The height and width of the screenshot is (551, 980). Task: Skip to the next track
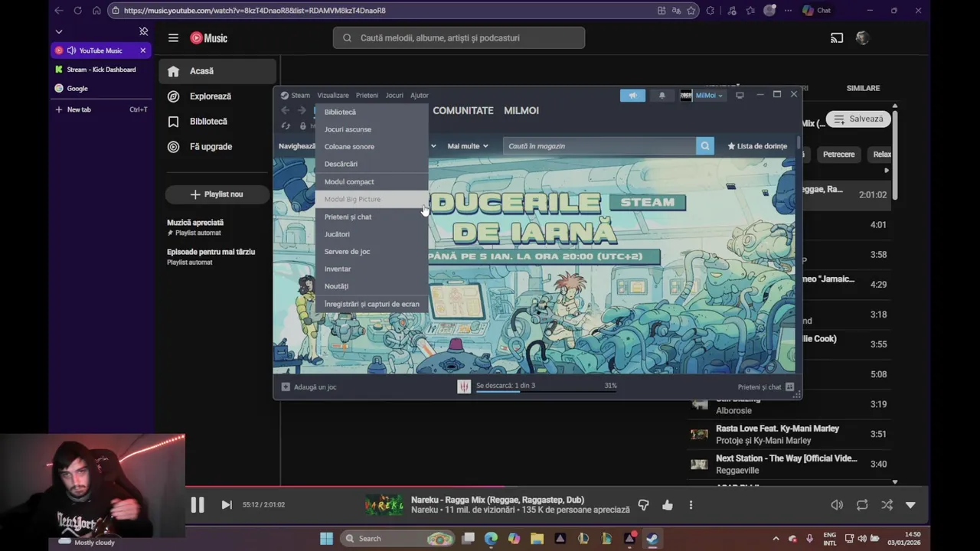(x=227, y=505)
